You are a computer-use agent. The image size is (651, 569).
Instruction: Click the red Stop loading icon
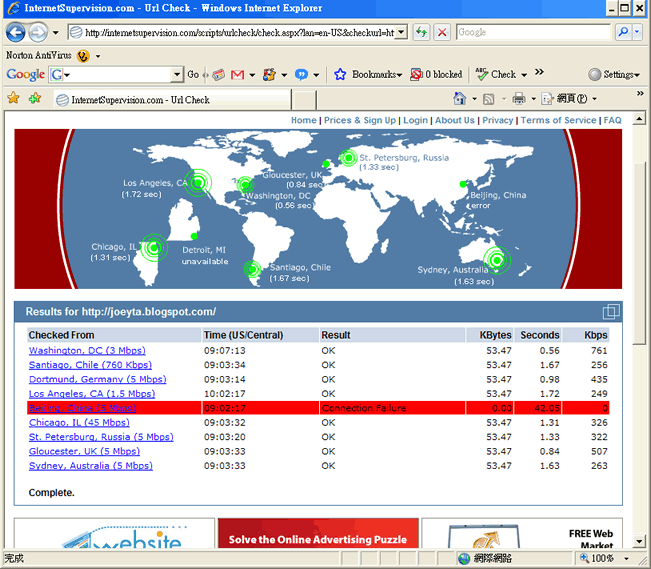tap(442, 32)
